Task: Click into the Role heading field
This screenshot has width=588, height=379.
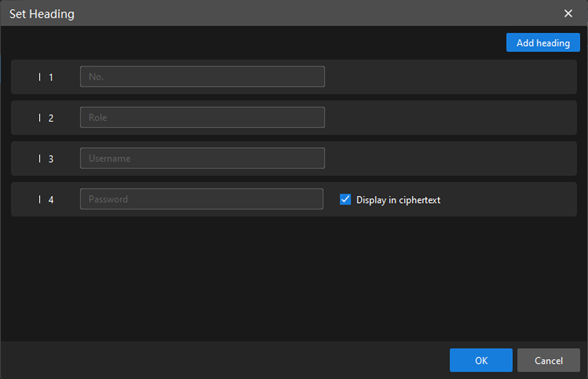Action: click(x=202, y=117)
